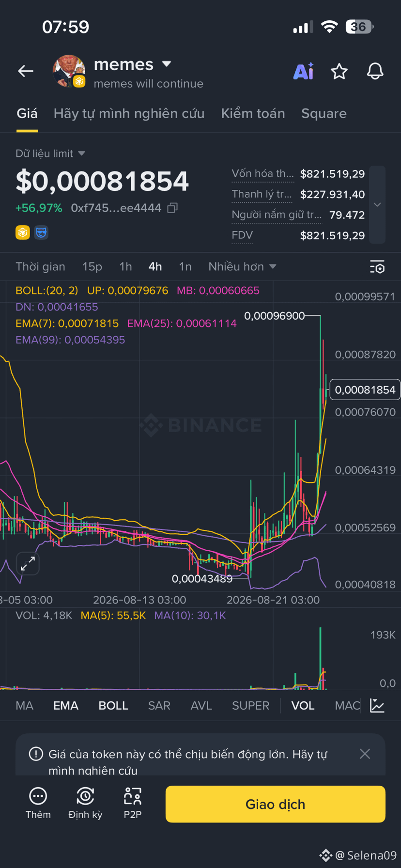Tap the Thêm more options icon

[38, 796]
